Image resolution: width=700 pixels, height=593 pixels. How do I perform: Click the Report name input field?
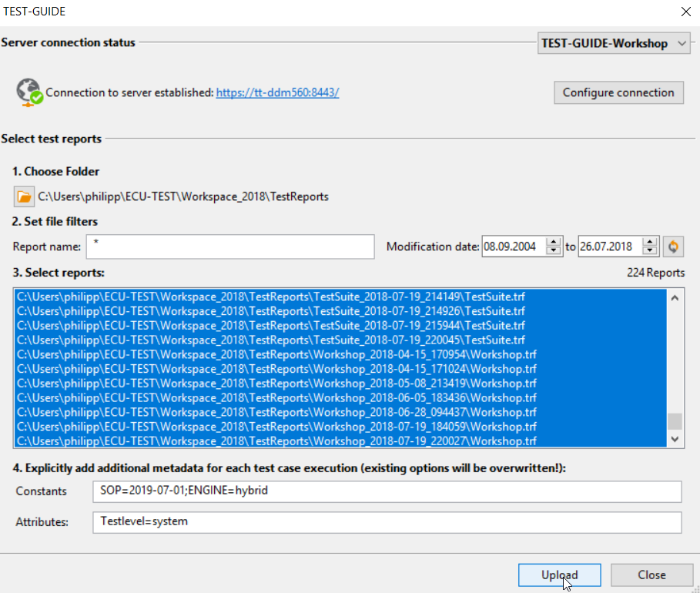pyautogui.click(x=229, y=247)
